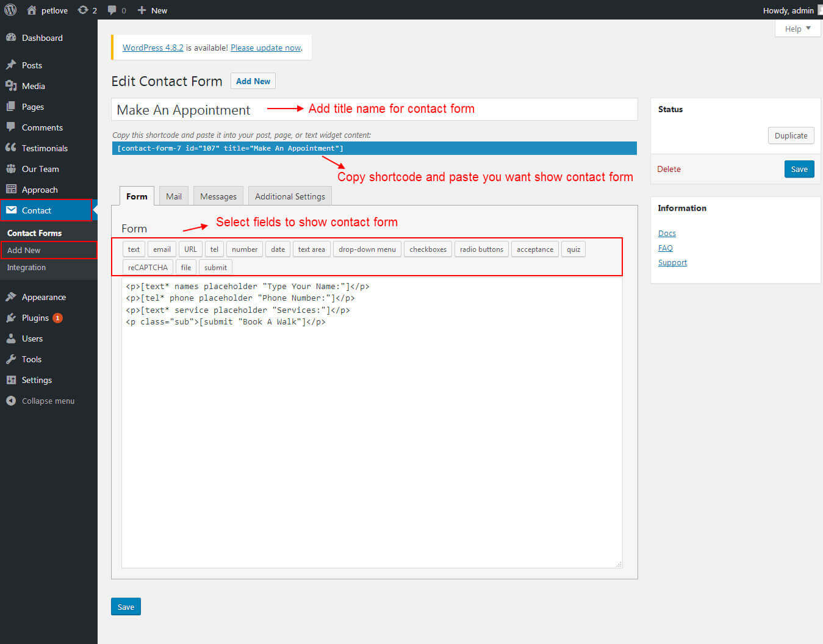
Task: Insert a text area tag
Action: 311,249
